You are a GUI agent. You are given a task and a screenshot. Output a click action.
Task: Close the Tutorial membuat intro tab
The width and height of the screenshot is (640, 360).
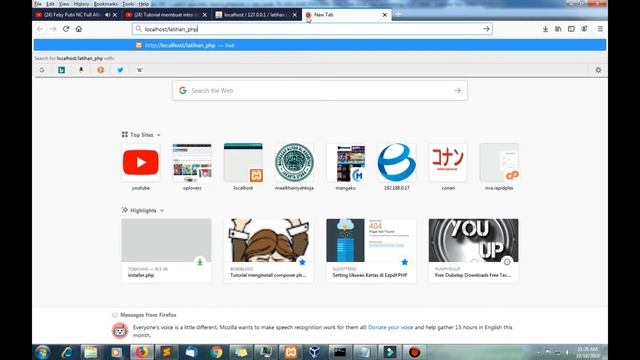tap(205, 15)
